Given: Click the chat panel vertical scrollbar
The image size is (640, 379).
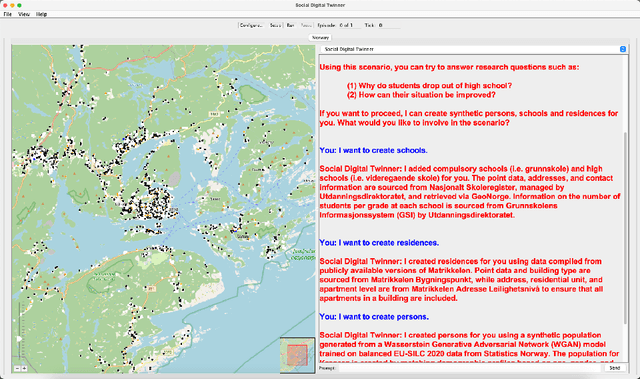Looking at the screenshot, I should [x=625, y=228].
